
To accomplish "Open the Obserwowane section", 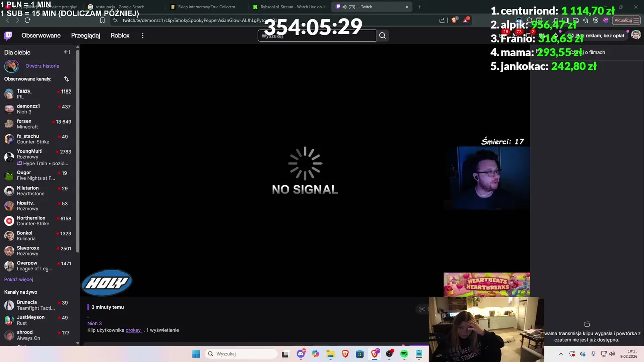I will coord(41,36).
